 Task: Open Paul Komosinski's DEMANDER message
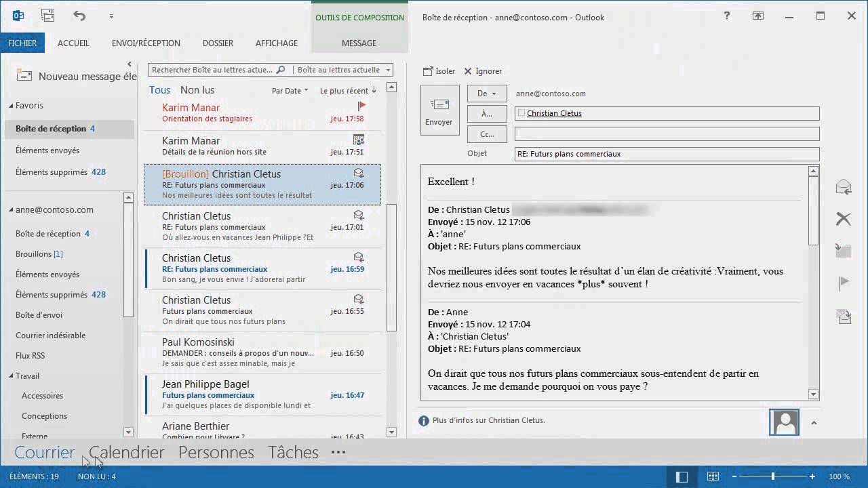pos(262,352)
